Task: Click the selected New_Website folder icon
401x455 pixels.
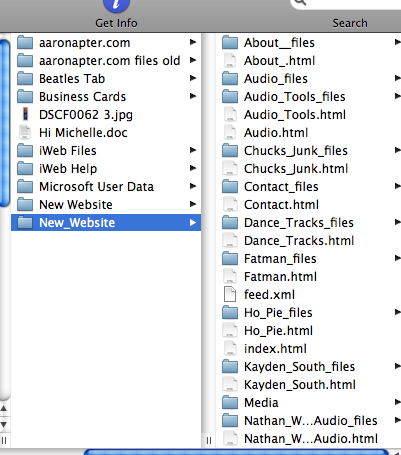Action: tap(25, 223)
